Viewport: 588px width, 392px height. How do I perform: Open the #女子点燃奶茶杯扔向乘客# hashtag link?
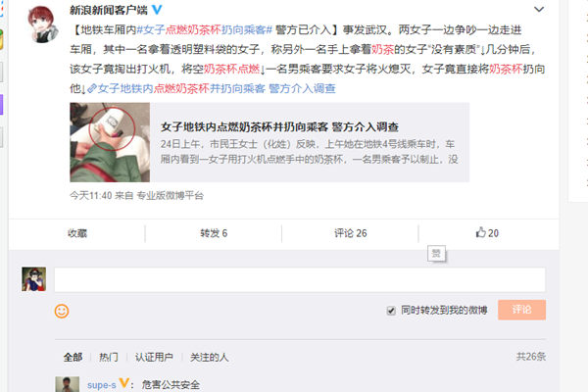click(205, 29)
